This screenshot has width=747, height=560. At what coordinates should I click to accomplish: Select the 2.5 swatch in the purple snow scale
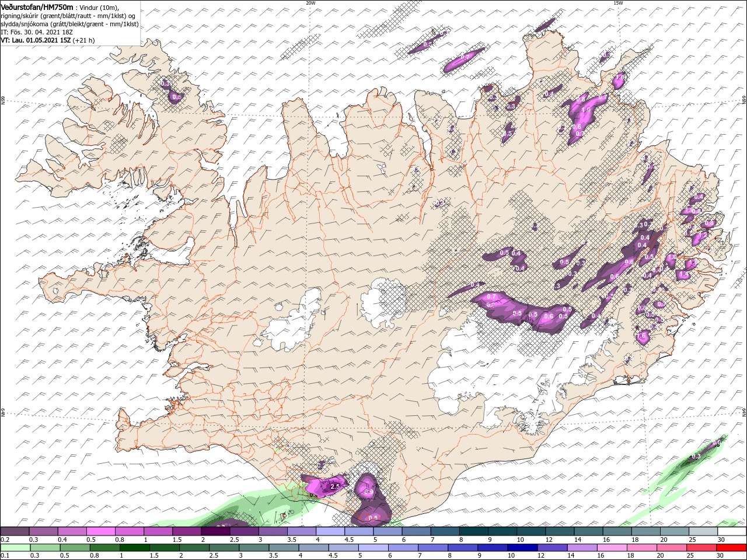point(244,531)
